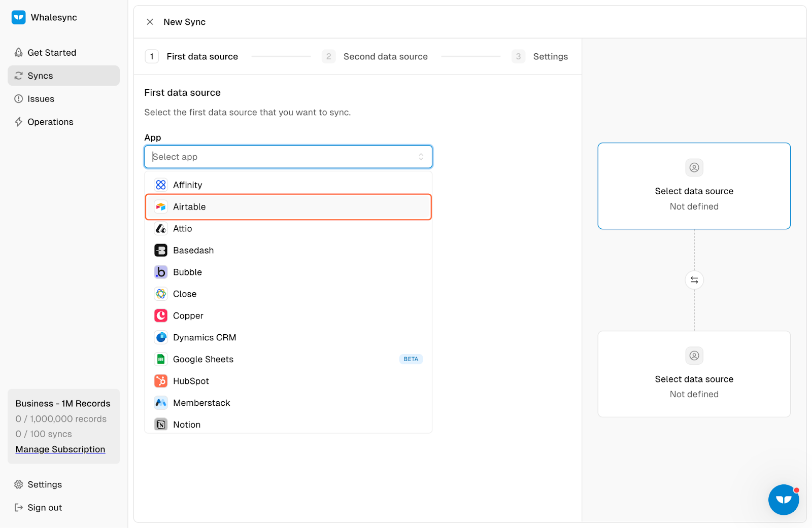This screenshot has height=528, width=812.
Task: Open Settings from the sidebar
Action: point(63,484)
